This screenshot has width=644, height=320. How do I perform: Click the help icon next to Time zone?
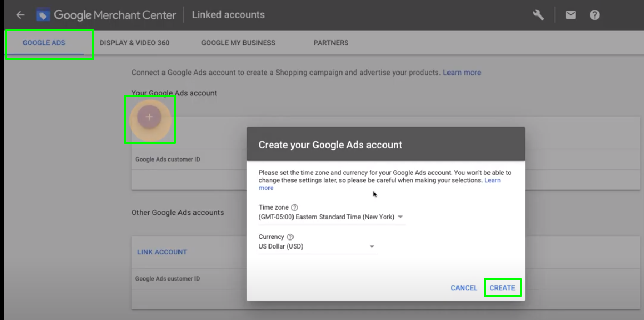tap(295, 207)
